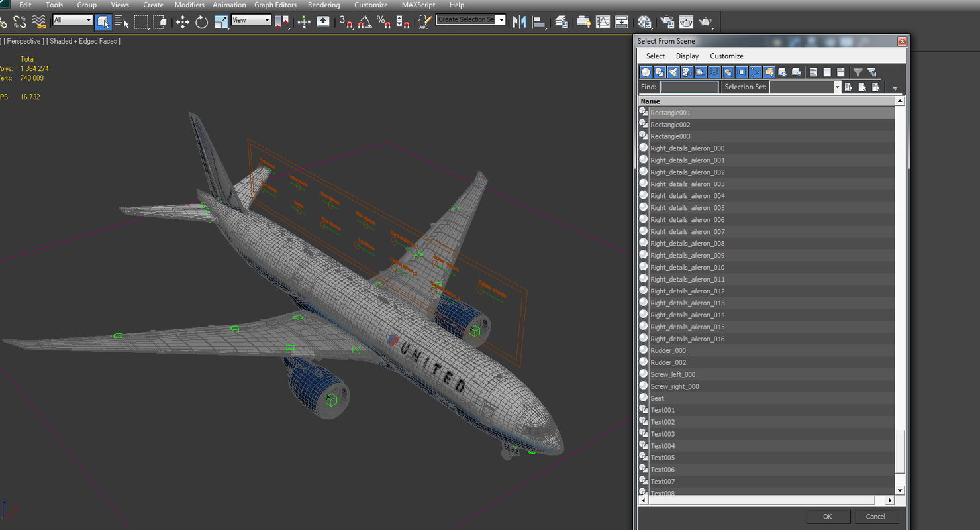This screenshot has width=980, height=530.
Task: Click the OK button
Action: [x=827, y=517]
